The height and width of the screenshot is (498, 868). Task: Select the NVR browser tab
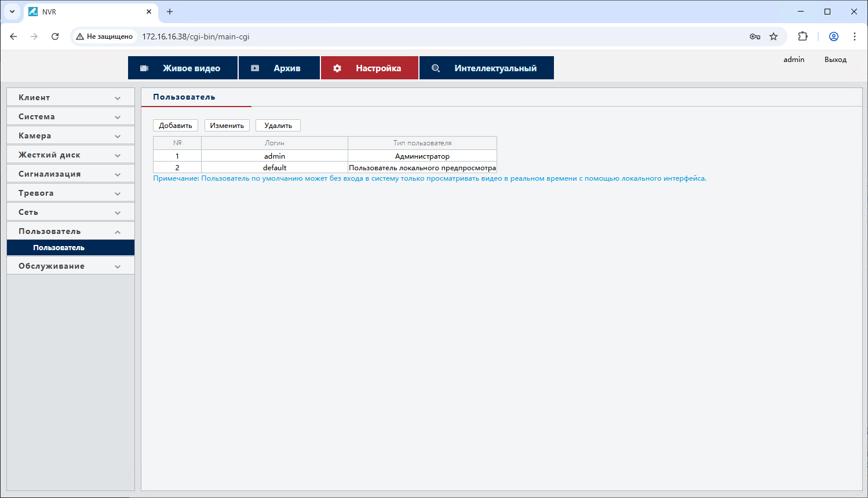pos(90,12)
